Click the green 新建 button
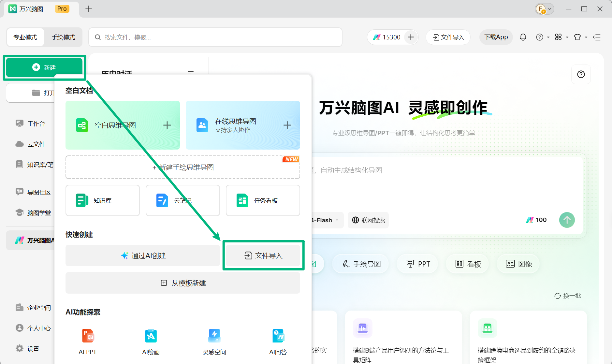The height and width of the screenshot is (364, 612). coord(44,67)
